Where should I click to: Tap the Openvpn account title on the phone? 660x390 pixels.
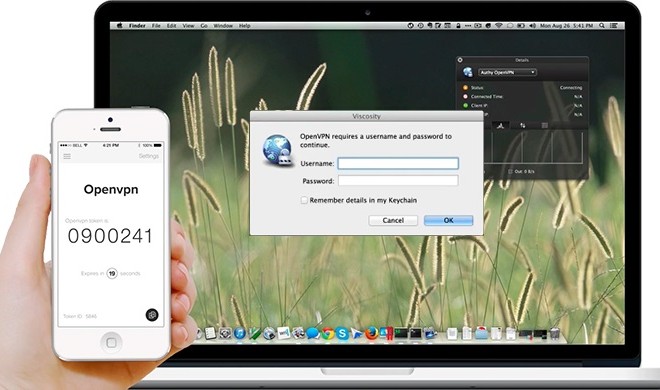tap(111, 190)
